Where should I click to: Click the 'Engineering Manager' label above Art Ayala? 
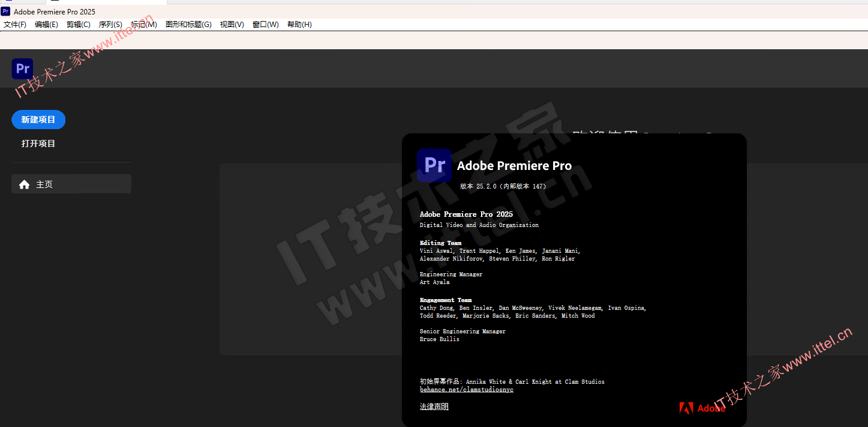pyautogui.click(x=451, y=274)
